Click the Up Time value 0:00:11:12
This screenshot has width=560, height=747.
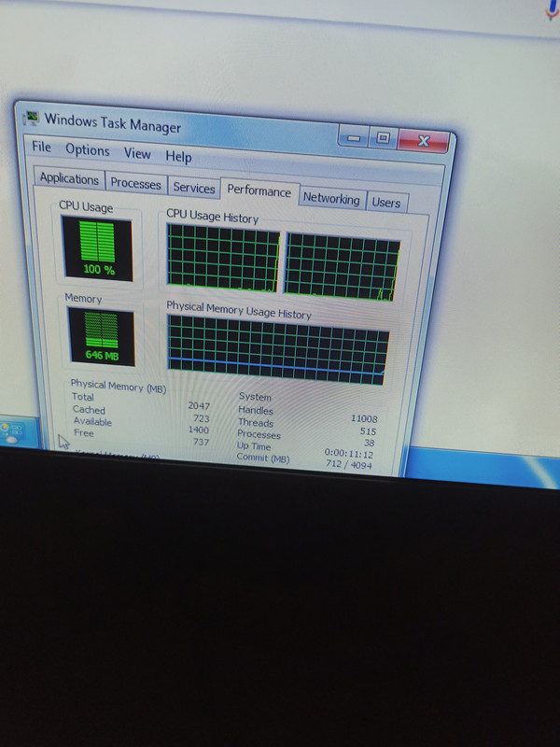pos(348,453)
